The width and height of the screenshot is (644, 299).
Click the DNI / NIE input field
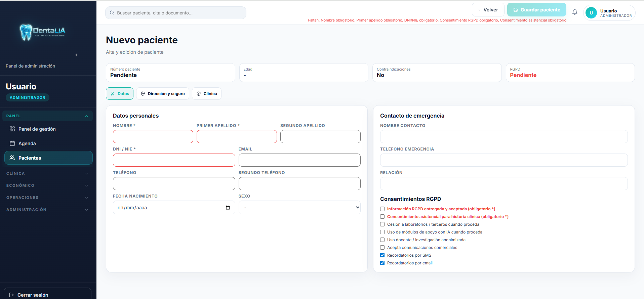point(174,160)
